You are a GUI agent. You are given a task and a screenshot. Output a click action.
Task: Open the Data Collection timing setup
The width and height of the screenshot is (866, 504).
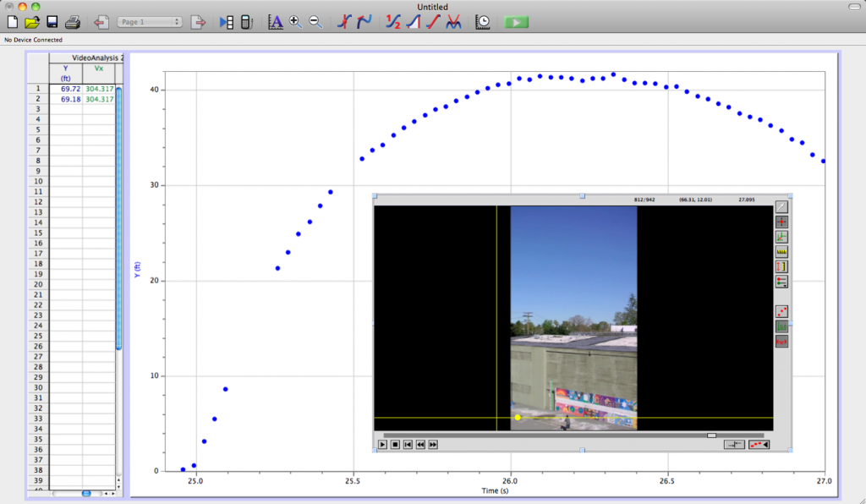tap(483, 22)
